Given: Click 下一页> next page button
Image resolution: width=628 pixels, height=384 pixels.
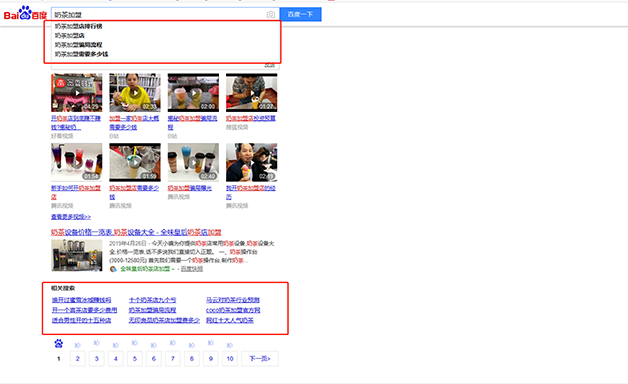Looking at the screenshot, I should click(260, 358).
